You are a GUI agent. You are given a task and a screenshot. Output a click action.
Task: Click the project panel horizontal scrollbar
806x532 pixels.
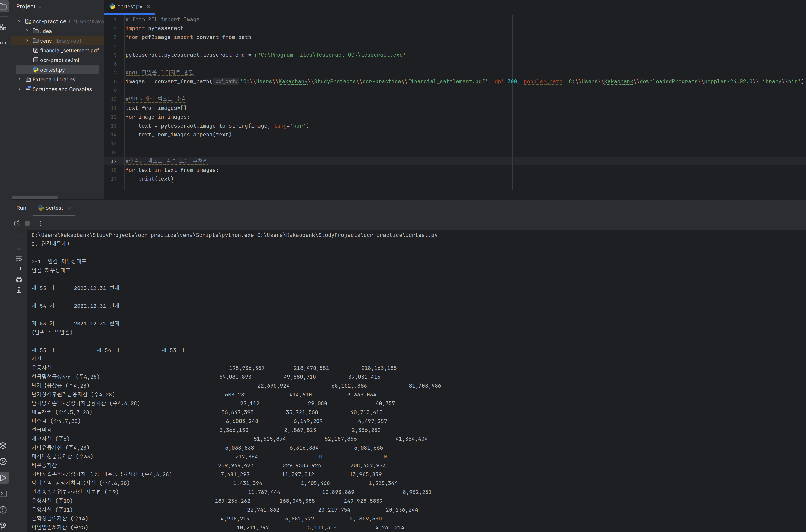click(x=35, y=197)
